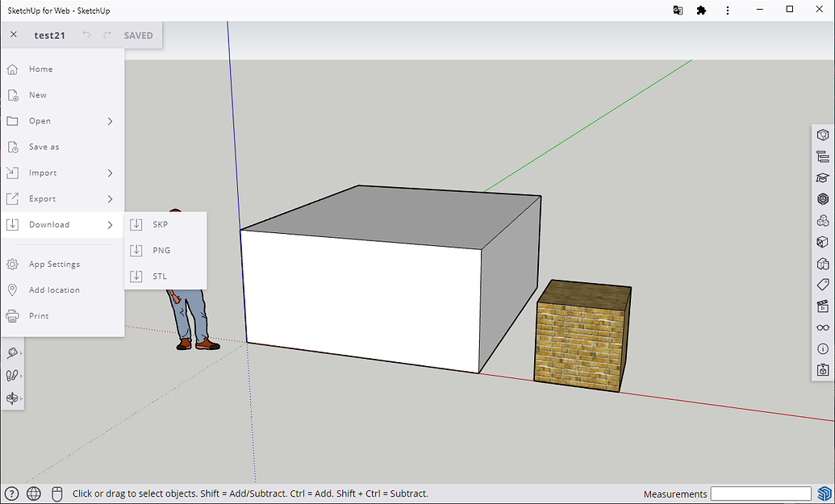Click the Help question mark icon
Viewport: 835px width, 504px height.
point(11,494)
